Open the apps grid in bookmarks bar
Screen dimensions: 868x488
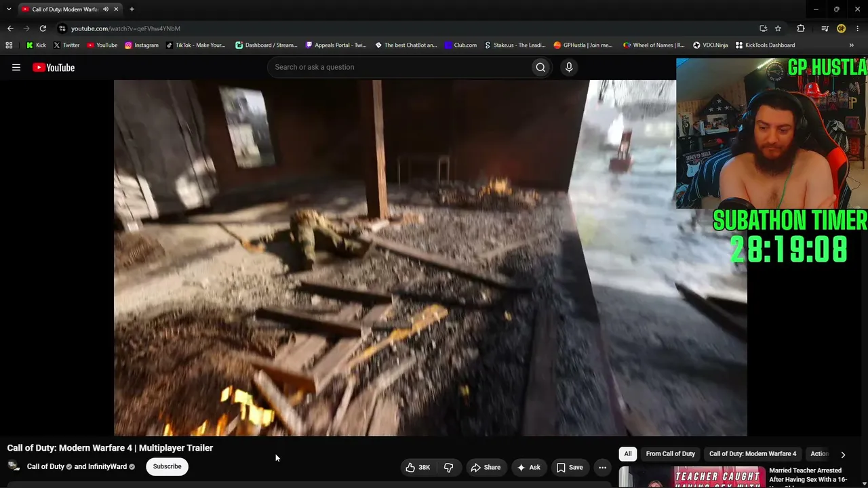point(9,45)
